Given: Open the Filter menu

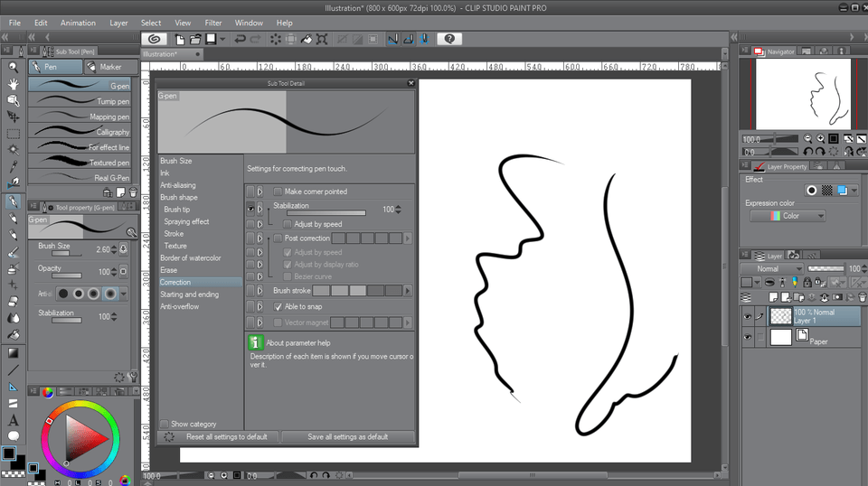Looking at the screenshot, I should [213, 23].
